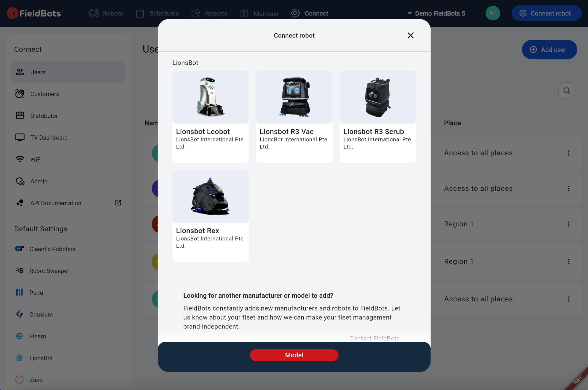Screen dimensions: 588x390
Task: Select the Lionsbot Rex robot image
Action: point(211,196)
